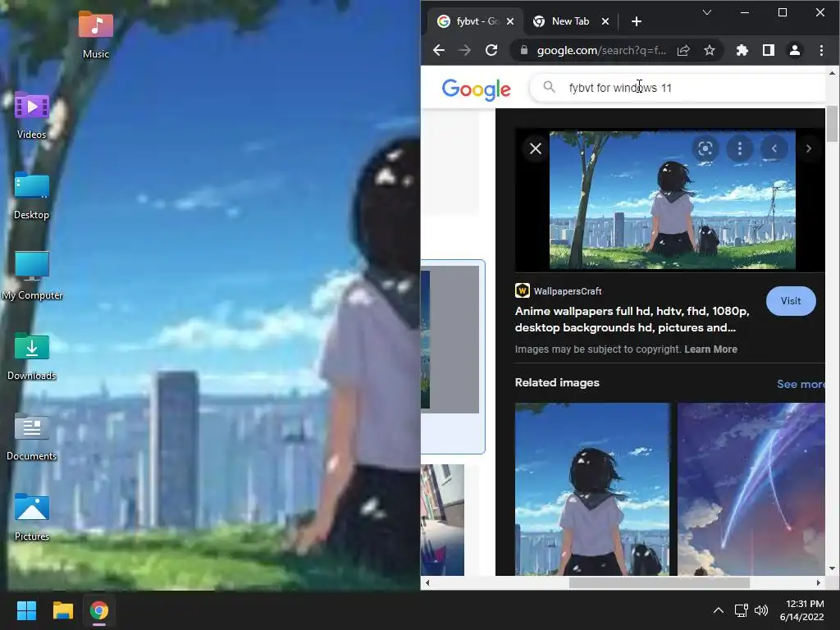Open the Windows Start menu
Viewport: 840px width, 630px height.
click(26, 610)
